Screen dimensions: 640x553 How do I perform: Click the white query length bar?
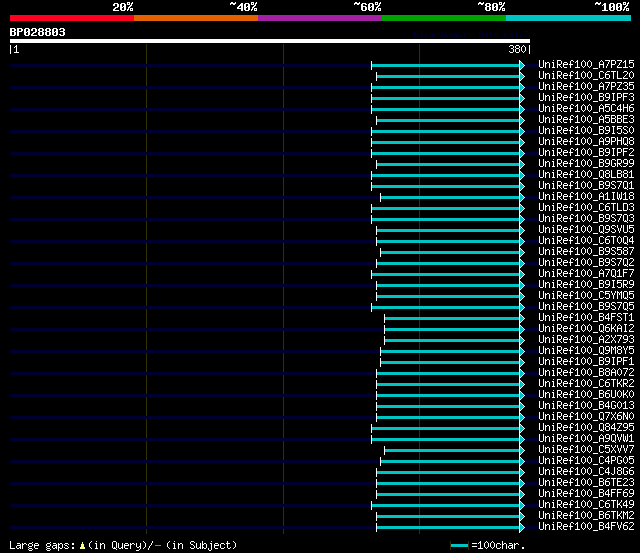(x=270, y=41)
